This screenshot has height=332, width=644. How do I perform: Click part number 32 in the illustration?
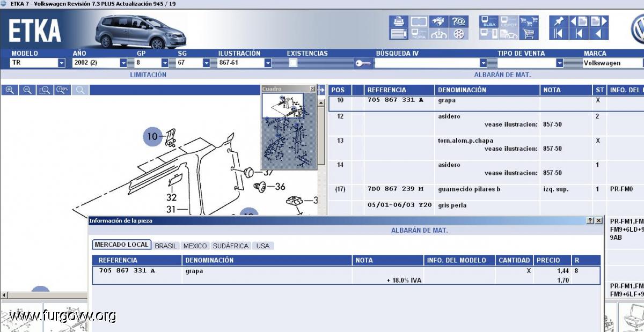point(171,197)
